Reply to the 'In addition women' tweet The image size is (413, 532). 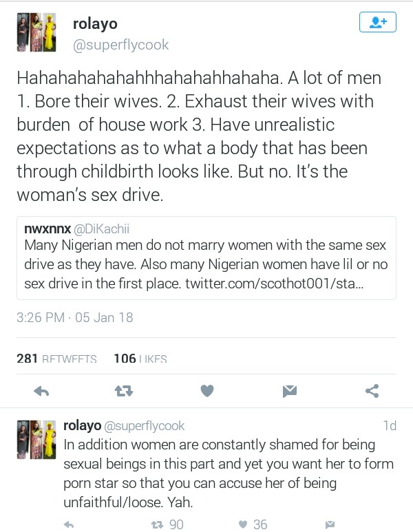click(x=69, y=524)
